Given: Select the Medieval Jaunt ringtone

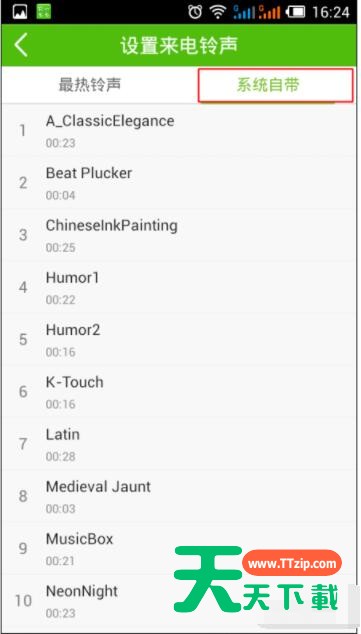Looking at the screenshot, I should click(180, 496).
